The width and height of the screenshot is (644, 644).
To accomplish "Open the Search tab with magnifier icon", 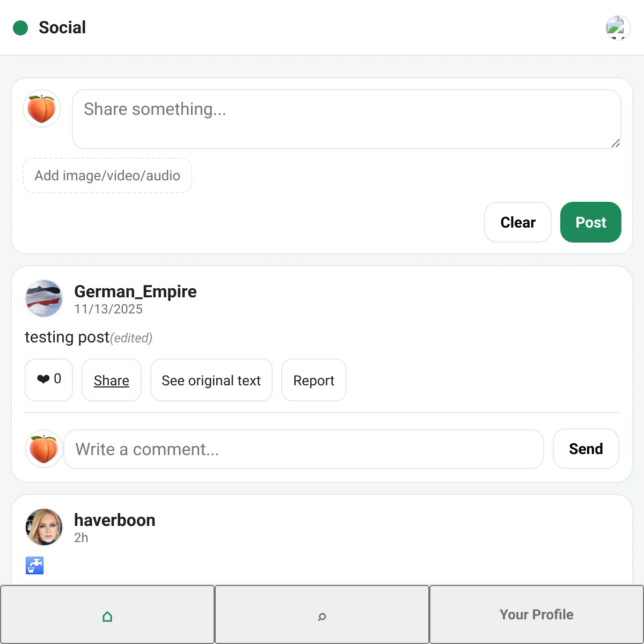I will pos(322,615).
